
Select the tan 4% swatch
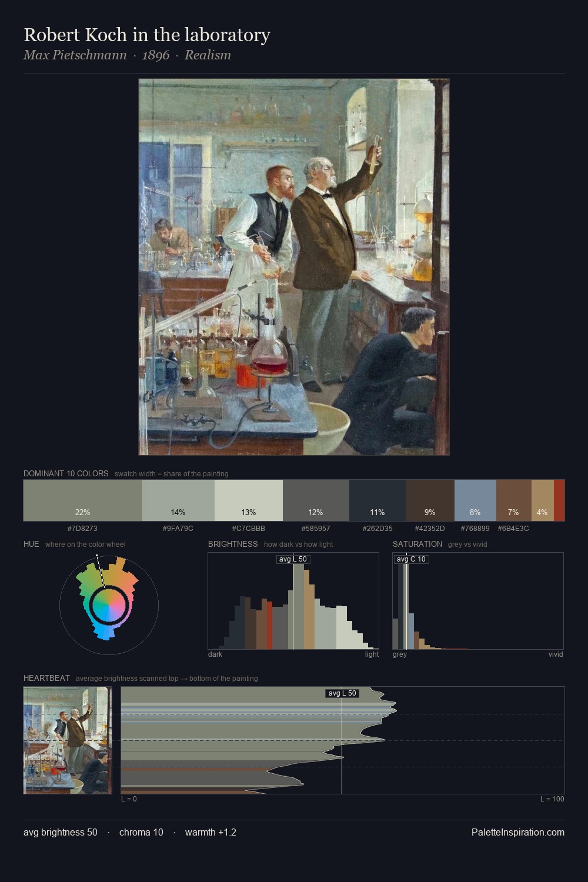(x=543, y=500)
